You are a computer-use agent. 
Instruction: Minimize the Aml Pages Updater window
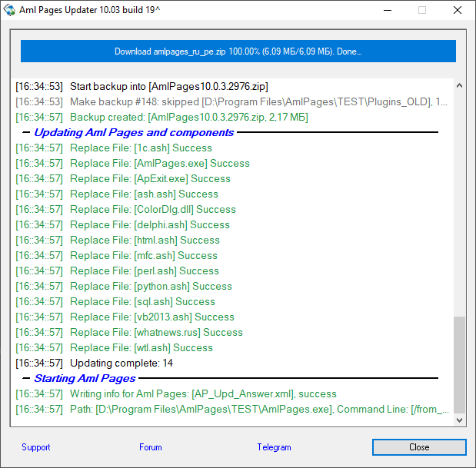click(x=388, y=10)
